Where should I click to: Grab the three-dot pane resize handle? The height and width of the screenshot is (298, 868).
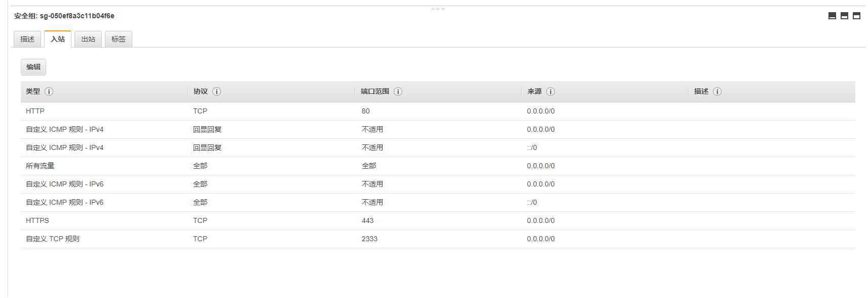pyautogui.click(x=438, y=9)
